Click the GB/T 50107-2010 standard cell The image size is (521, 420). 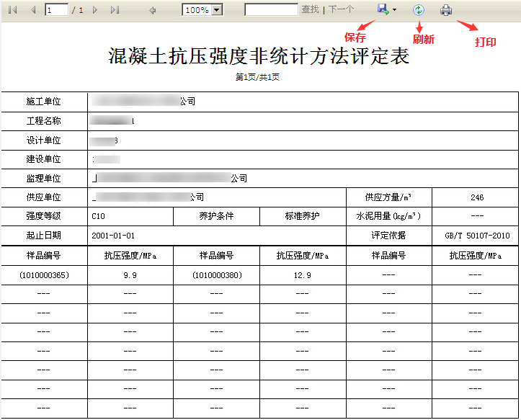click(476, 236)
